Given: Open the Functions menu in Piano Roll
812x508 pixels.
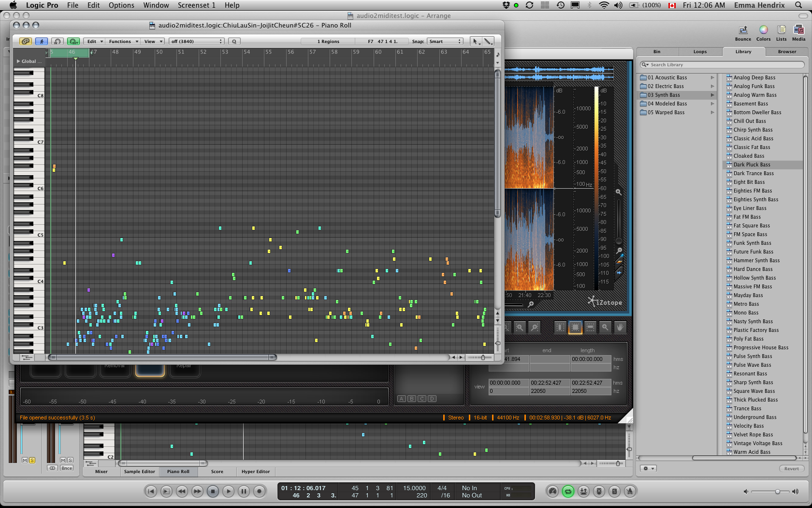Looking at the screenshot, I should (123, 42).
